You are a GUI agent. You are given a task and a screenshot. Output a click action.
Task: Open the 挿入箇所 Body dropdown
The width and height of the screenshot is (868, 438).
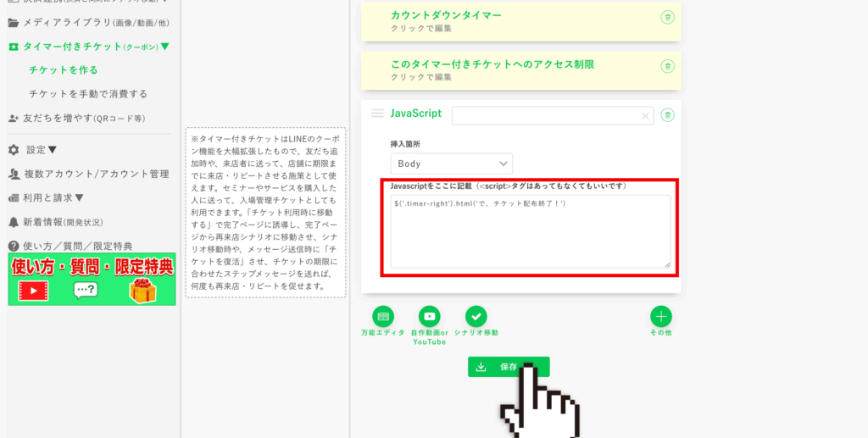(x=451, y=164)
